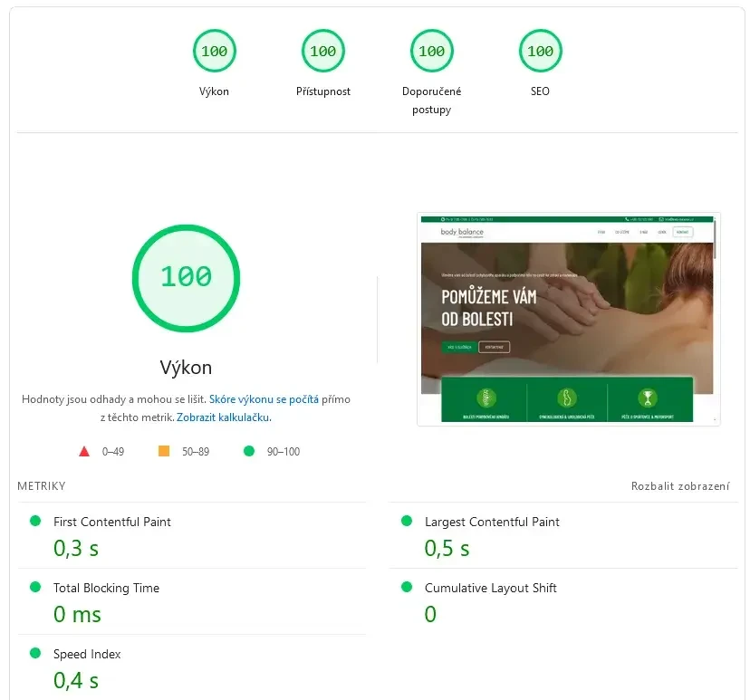The height and width of the screenshot is (700, 750).
Task: Click the orange square 50–89 legend icon
Action: (164, 451)
